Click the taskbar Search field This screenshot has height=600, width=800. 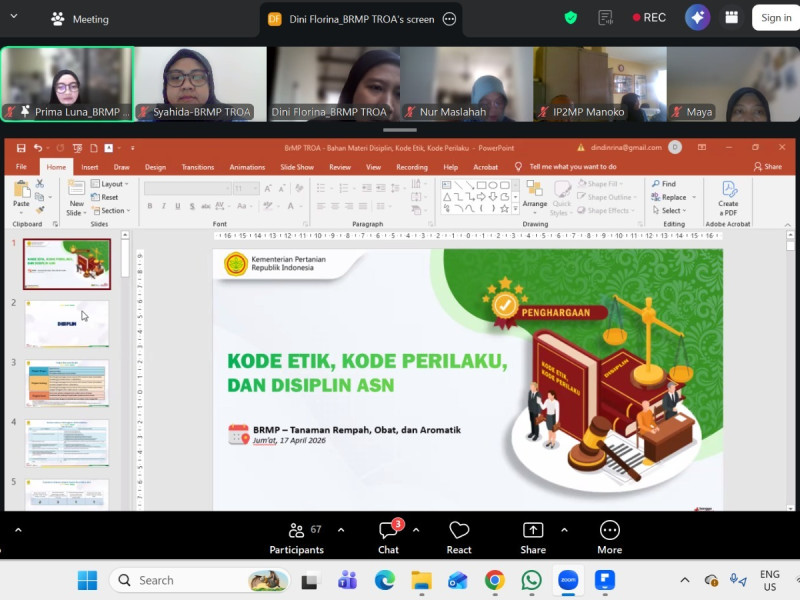(x=200, y=580)
